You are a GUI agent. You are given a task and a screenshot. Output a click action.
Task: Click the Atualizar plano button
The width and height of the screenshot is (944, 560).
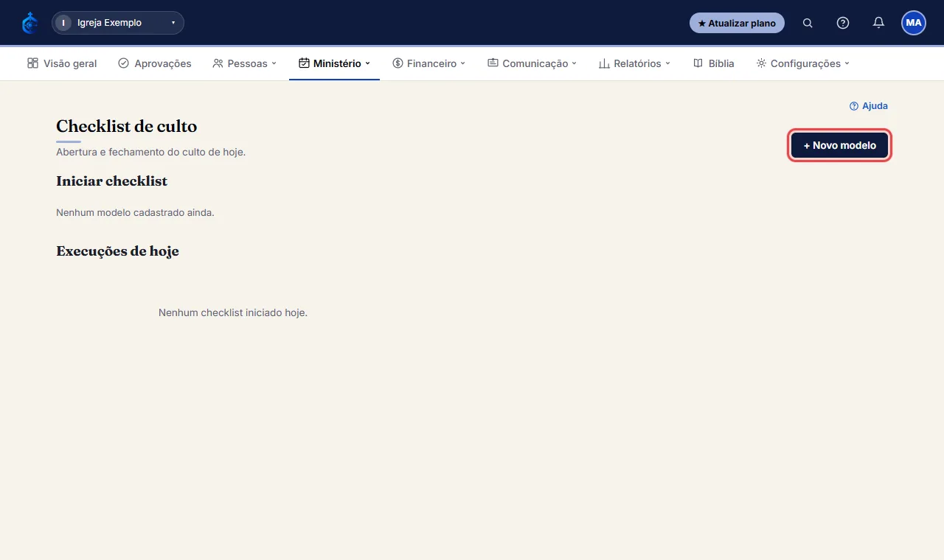coord(737,23)
